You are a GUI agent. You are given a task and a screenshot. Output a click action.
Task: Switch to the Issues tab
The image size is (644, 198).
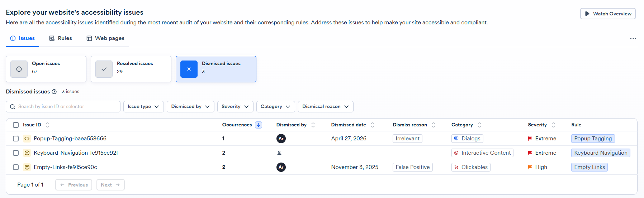pyautogui.click(x=23, y=38)
